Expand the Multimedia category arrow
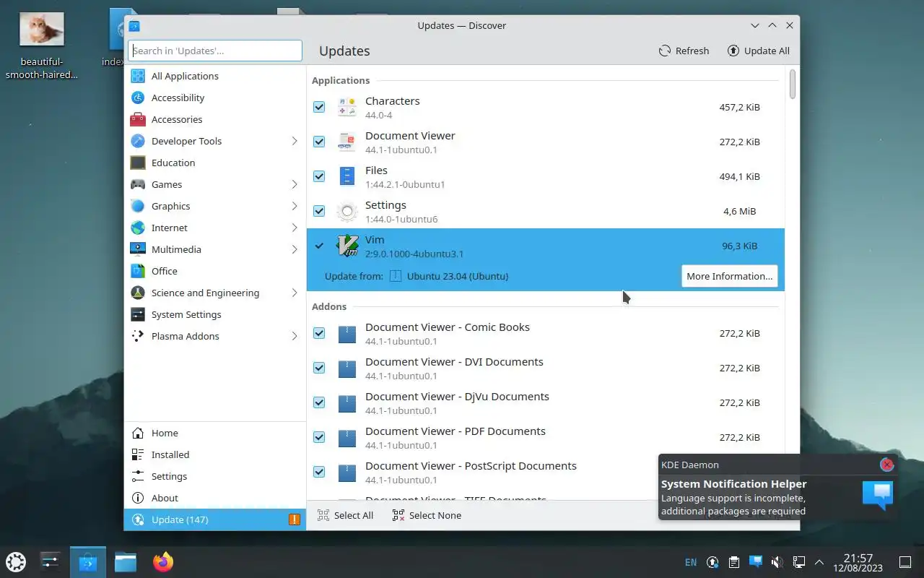This screenshot has height=578, width=924. click(295, 249)
